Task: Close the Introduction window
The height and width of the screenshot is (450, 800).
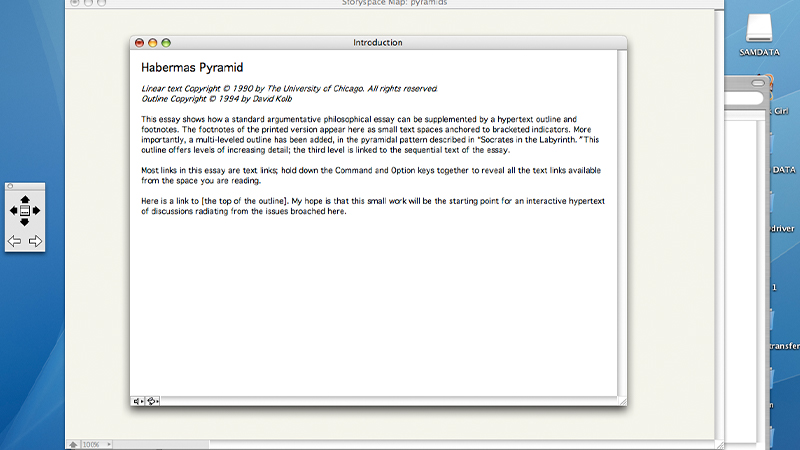Action: click(140, 43)
